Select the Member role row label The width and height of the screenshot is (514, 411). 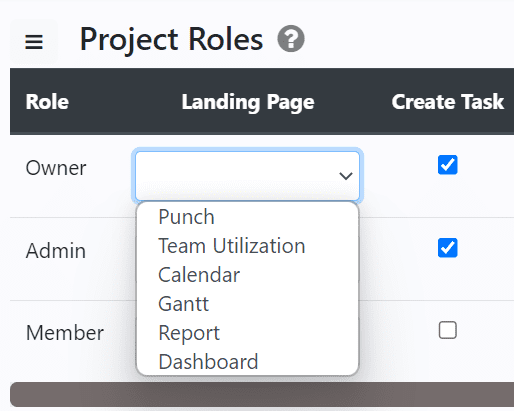pos(65,333)
